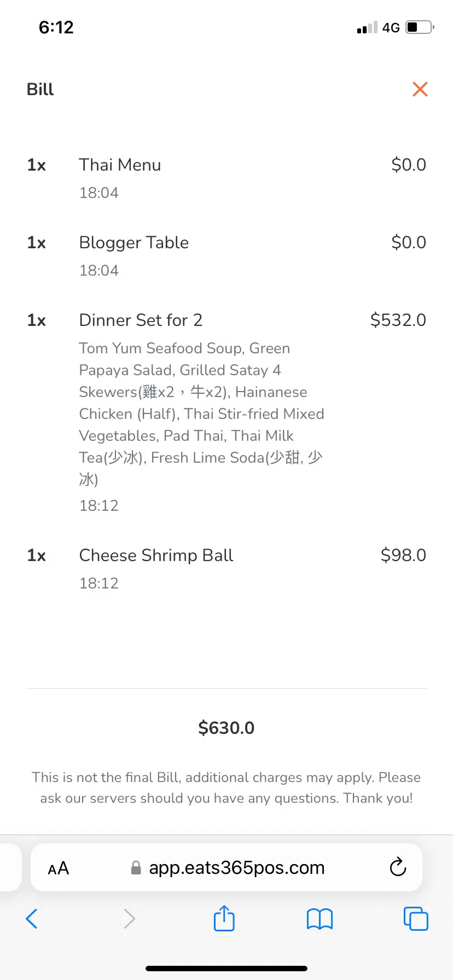Screen dimensions: 453x980
Task: Tap the battery indicator in status bar
Action: pos(420,27)
